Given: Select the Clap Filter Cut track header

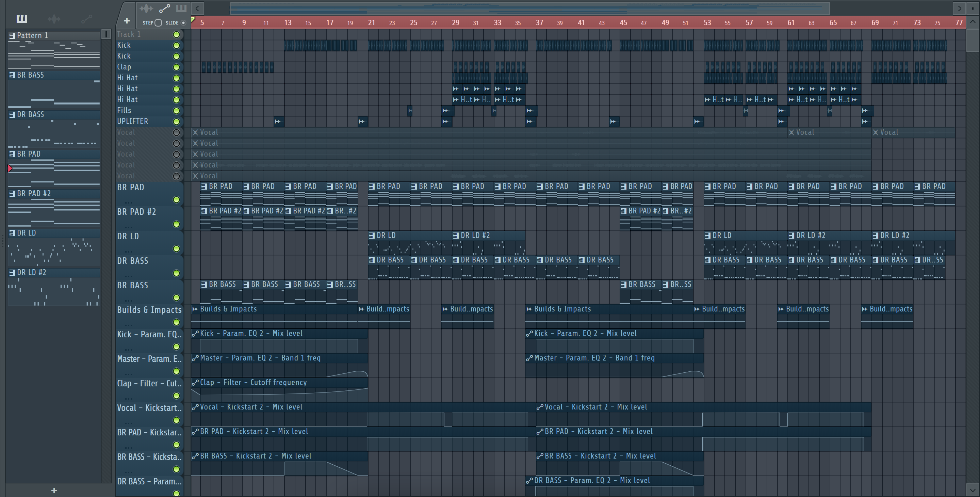Looking at the screenshot, I should click(x=149, y=390).
